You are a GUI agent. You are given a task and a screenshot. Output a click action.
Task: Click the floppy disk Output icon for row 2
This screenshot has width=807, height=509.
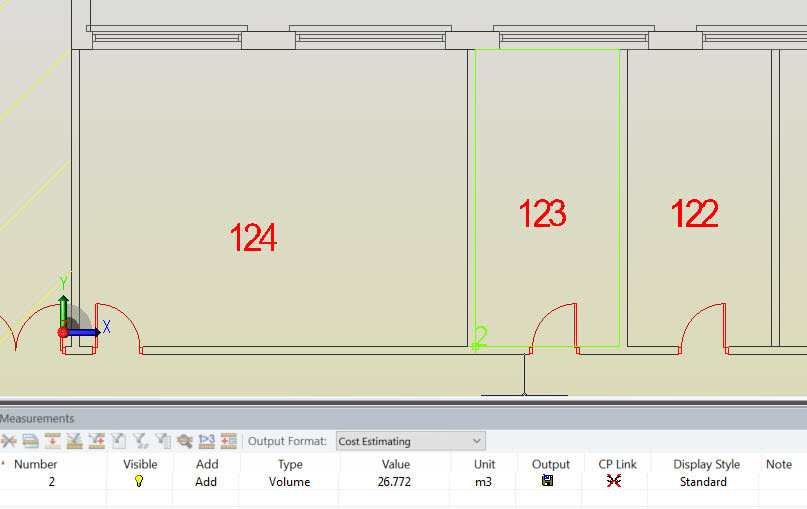pos(548,481)
